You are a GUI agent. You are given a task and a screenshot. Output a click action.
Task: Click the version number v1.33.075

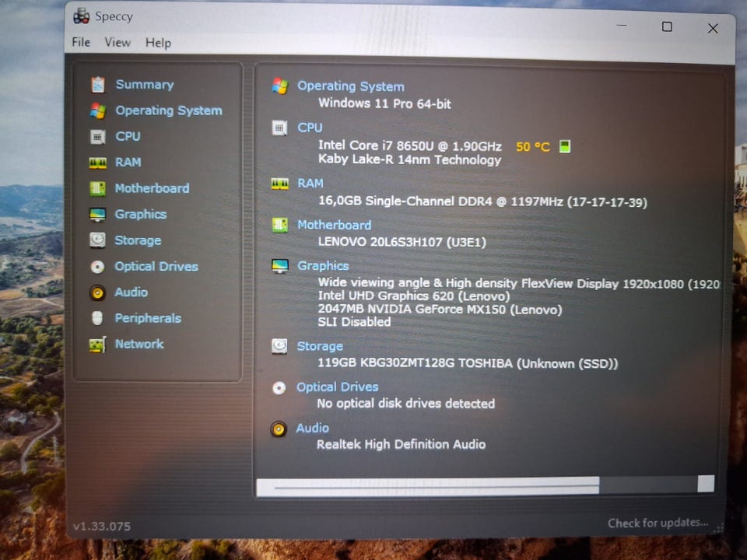(101, 527)
